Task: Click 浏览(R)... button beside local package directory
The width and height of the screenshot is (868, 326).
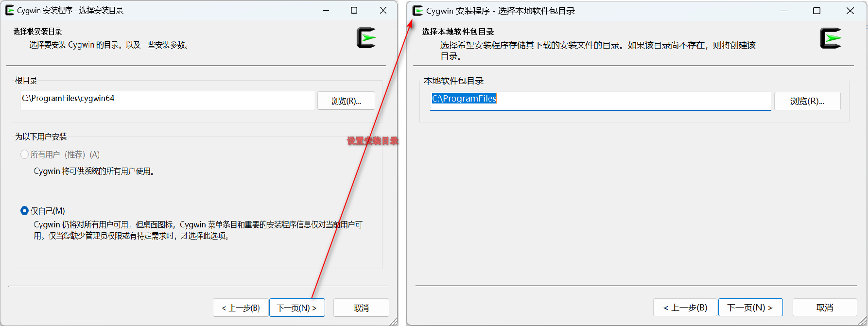Action: [807, 101]
